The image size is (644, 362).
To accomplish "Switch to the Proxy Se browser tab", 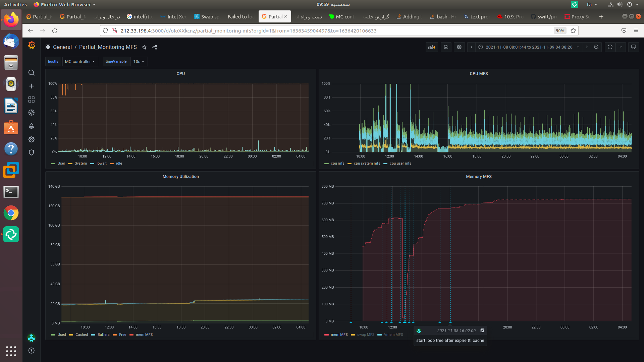I will [x=578, y=17].
